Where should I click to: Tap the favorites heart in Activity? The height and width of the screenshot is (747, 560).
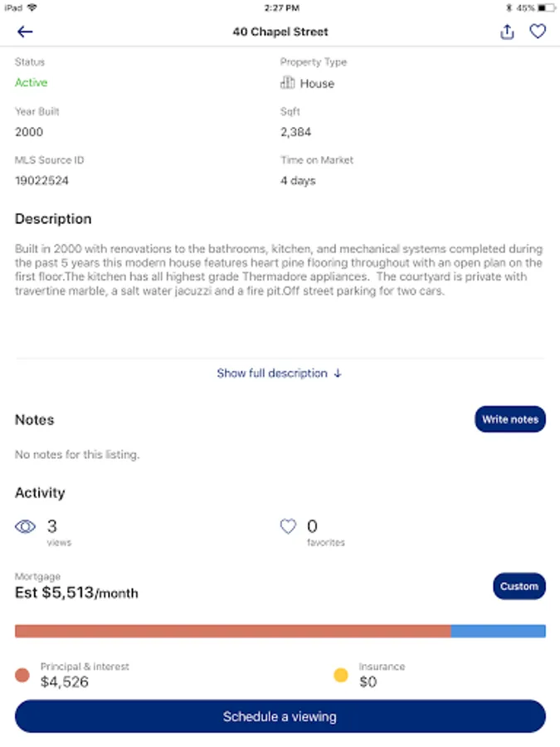point(288,526)
